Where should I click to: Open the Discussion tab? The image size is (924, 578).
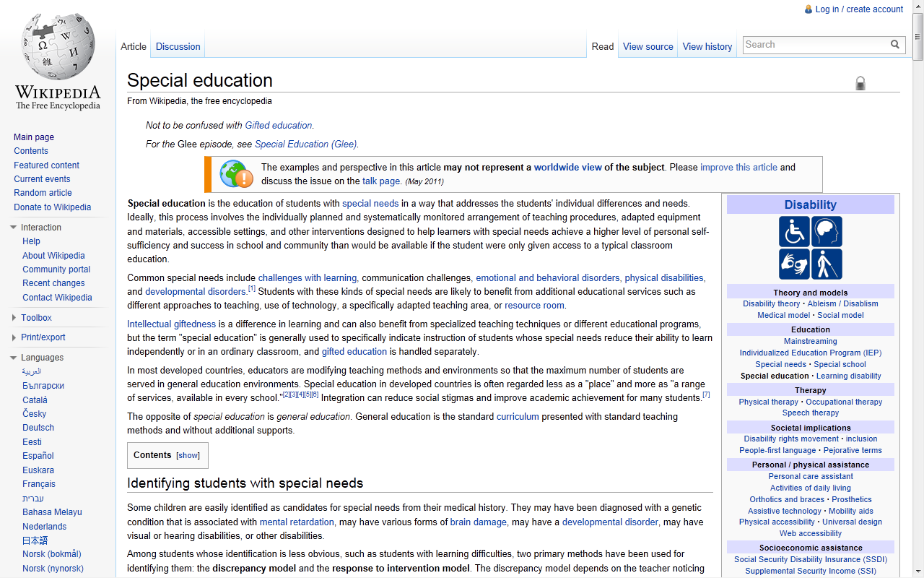pyautogui.click(x=178, y=46)
